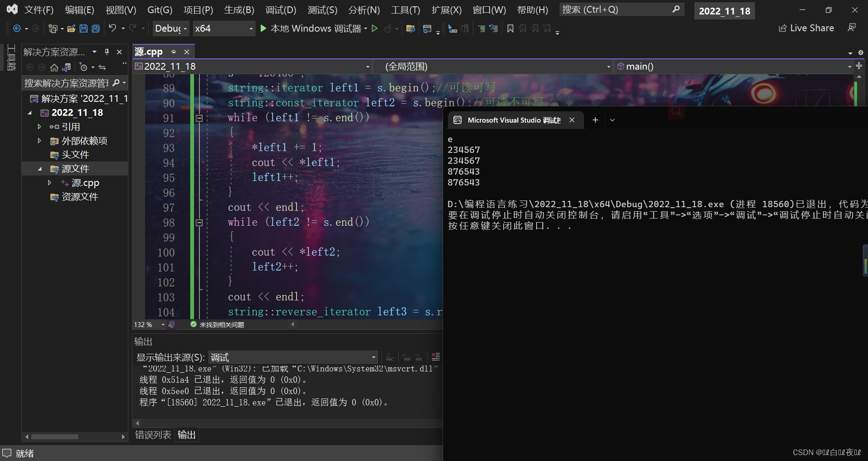Image resolution: width=868 pixels, height=461 pixels.
Task: Save the current file with save icon
Action: (83, 29)
